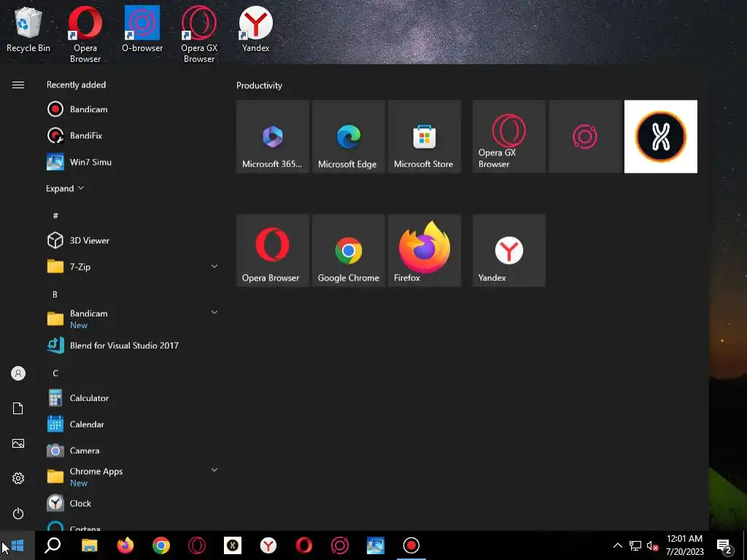Expand the Recently added list
The image size is (747, 560).
[x=65, y=189]
